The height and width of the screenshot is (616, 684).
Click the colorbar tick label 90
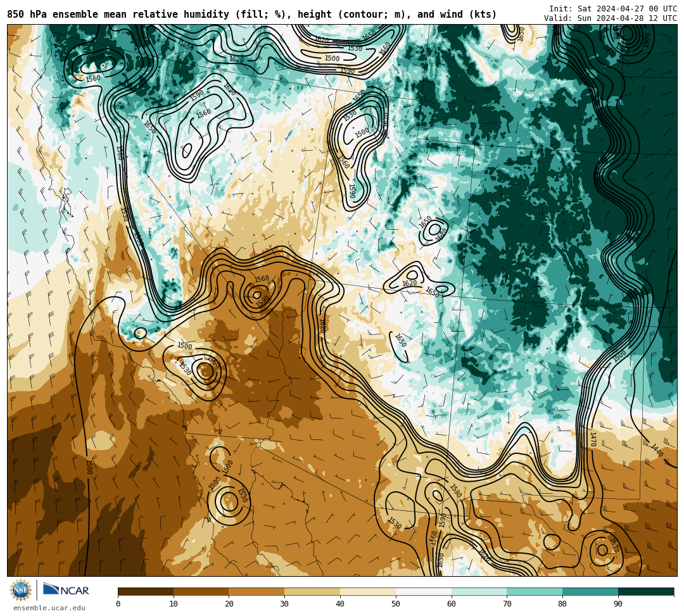618,604
